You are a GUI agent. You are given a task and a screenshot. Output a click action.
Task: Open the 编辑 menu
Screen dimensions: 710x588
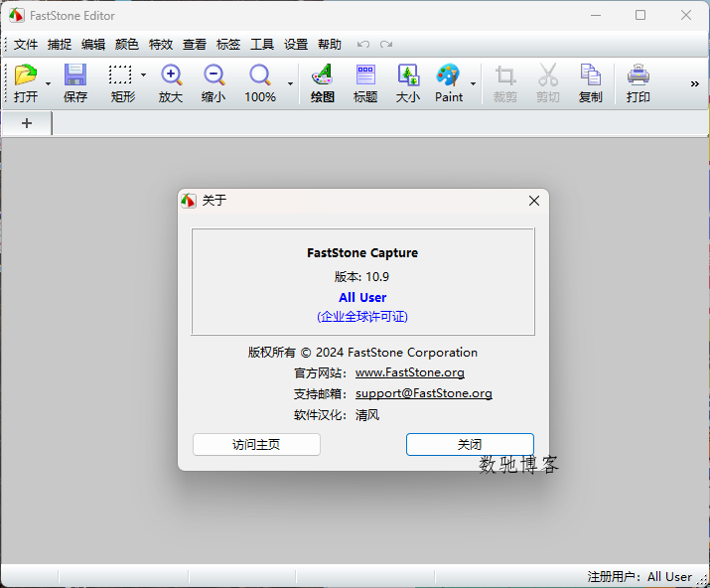click(x=93, y=45)
